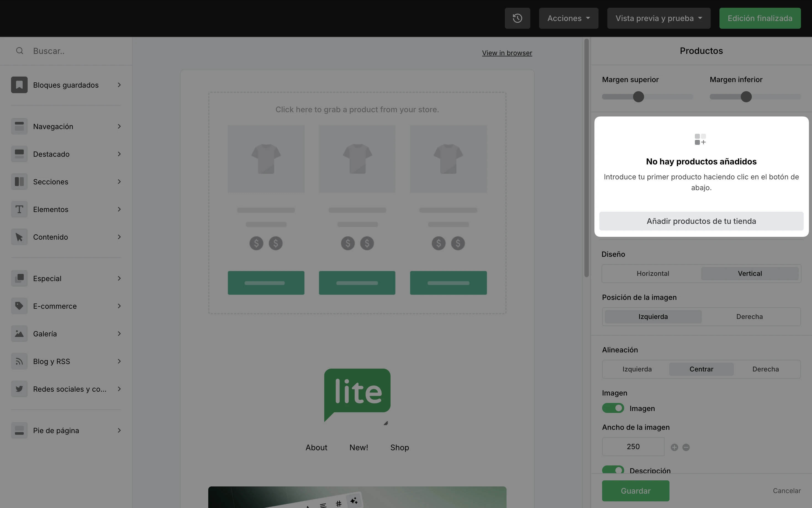Open the Acciones dropdown

click(x=568, y=18)
